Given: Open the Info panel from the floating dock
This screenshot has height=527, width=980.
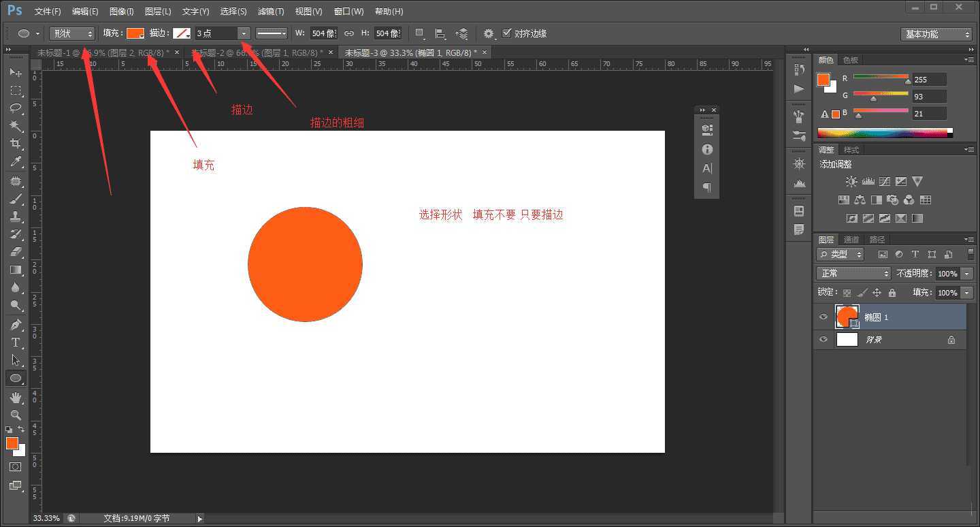Looking at the screenshot, I should coord(706,149).
